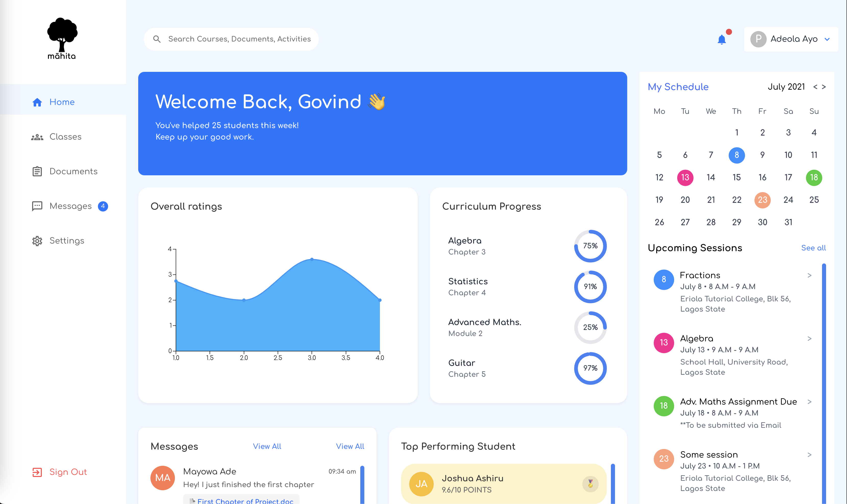Click the Algebra 75% progress ring

(x=590, y=246)
